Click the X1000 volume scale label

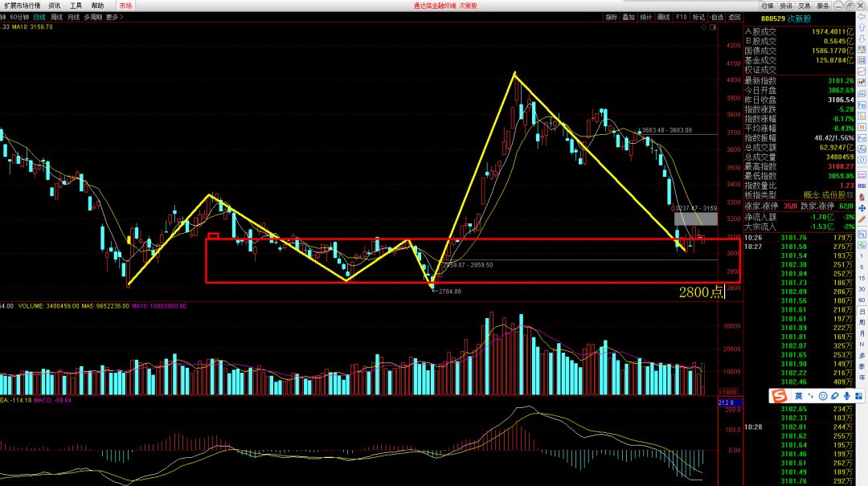728,391
